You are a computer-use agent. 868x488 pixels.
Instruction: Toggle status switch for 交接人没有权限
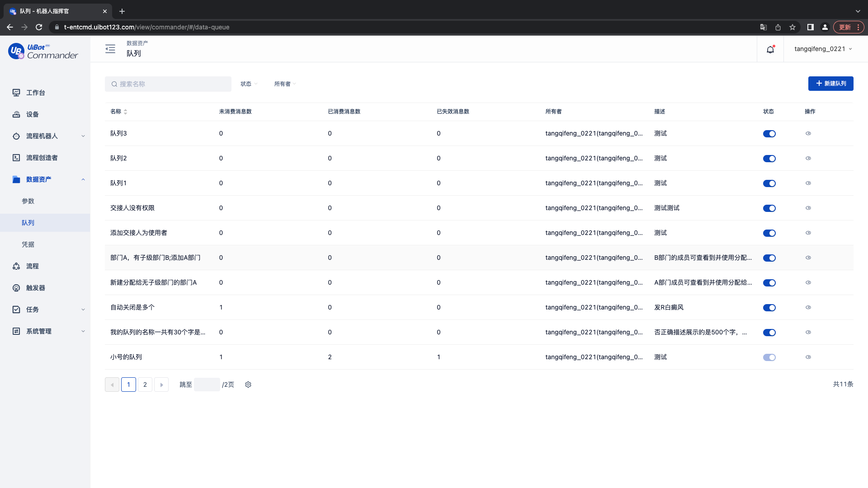click(769, 208)
